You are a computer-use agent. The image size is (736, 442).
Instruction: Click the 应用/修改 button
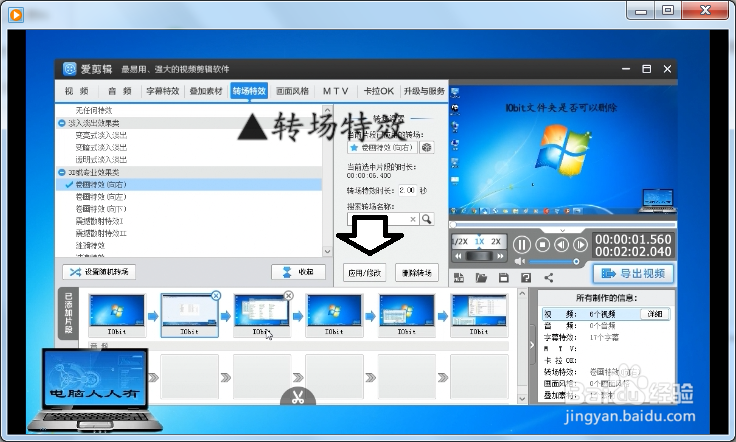(x=365, y=273)
